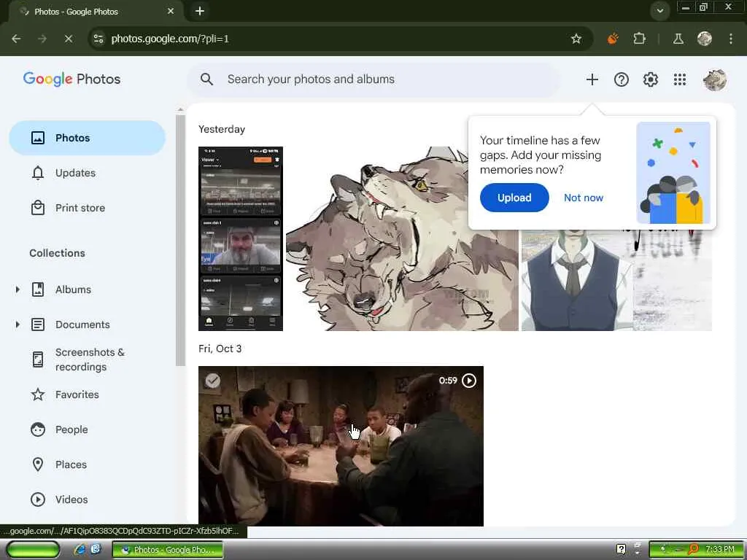Open Chrome profile avatar in toolbar

pos(705,39)
